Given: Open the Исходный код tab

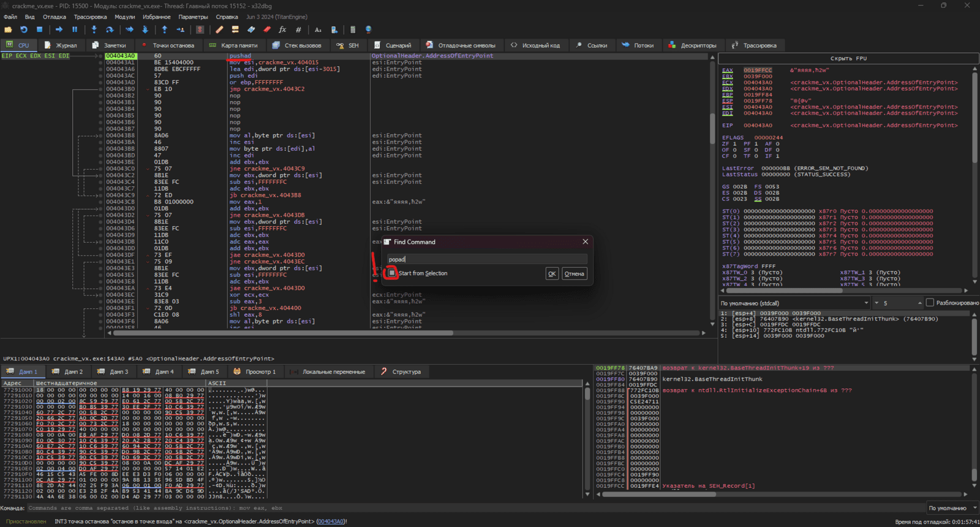Looking at the screenshot, I should click(x=535, y=45).
